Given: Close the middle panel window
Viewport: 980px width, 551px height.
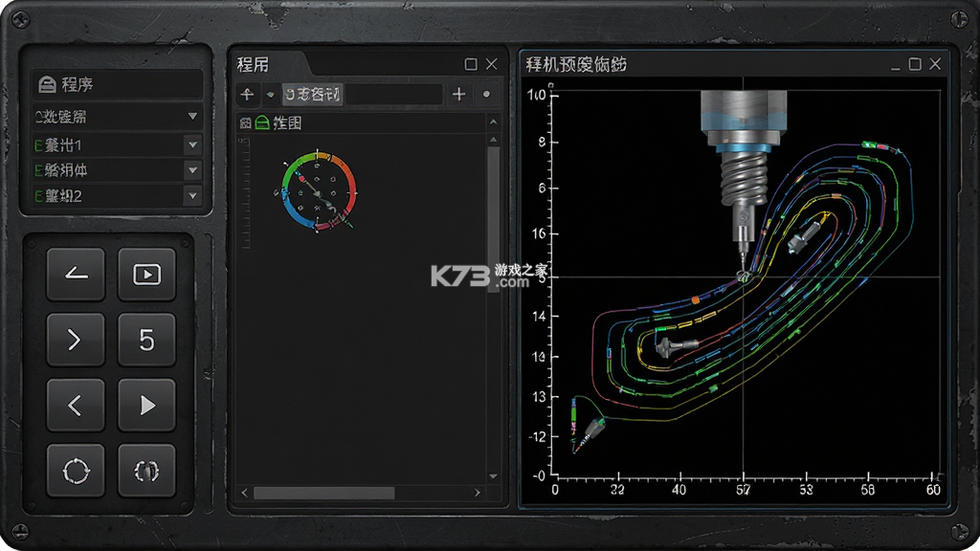Looking at the screenshot, I should pos(492,64).
